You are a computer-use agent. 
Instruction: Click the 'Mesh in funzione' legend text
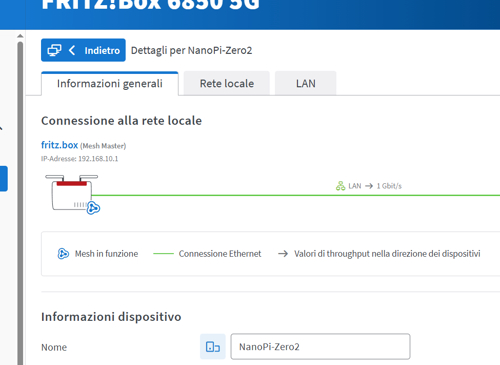[x=106, y=254]
